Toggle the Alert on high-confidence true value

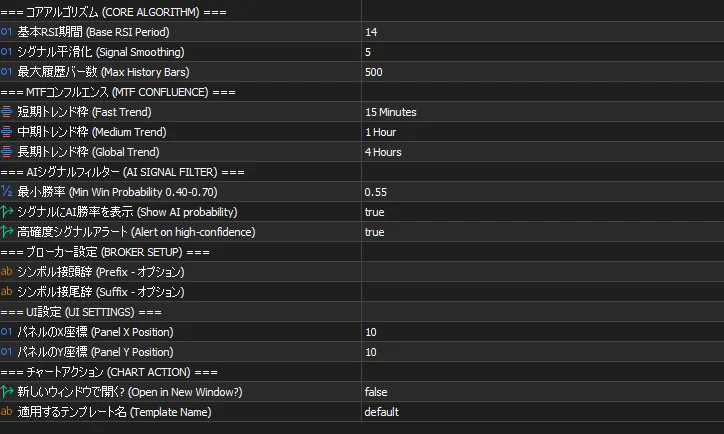(375, 232)
